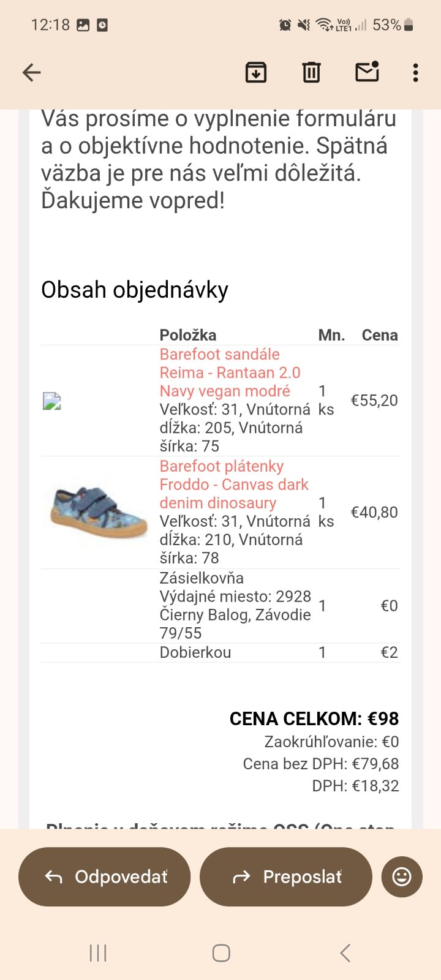Open Barefoot plátenky Froddo Canvas link
The image size is (441, 980).
[x=233, y=484]
